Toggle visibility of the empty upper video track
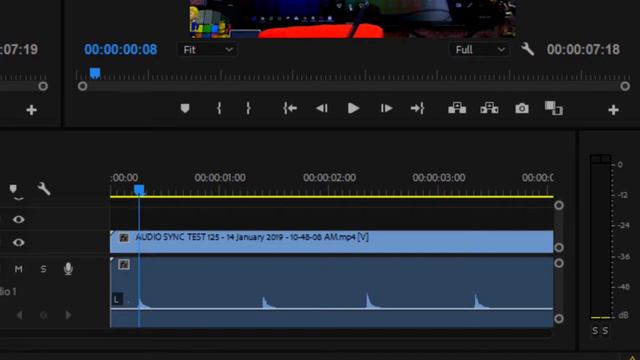640x360 pixels. [x=18, y=219]
